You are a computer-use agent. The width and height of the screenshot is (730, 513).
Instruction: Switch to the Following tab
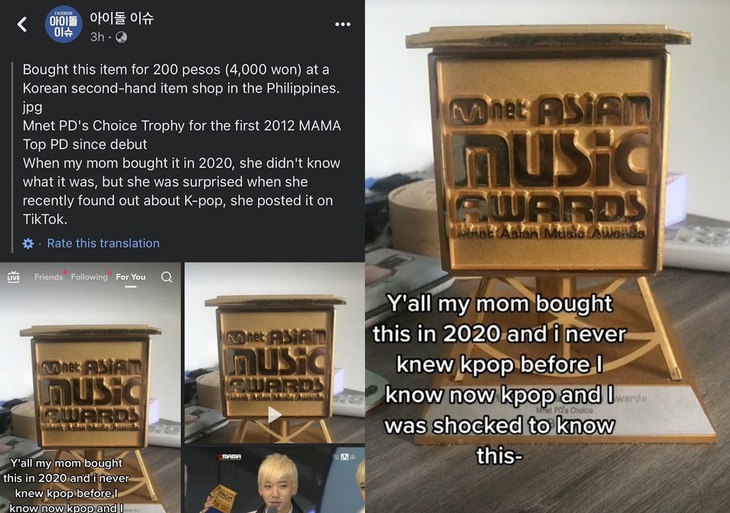89,277
